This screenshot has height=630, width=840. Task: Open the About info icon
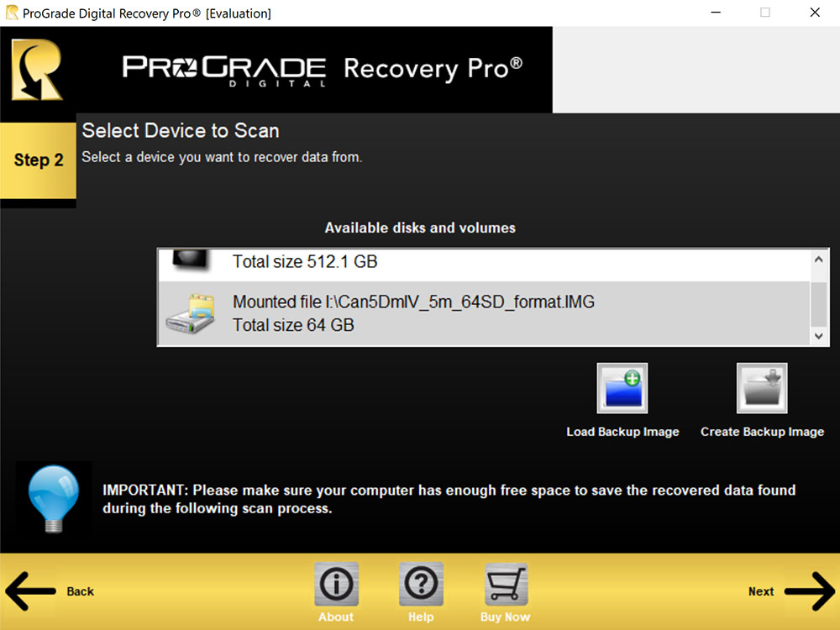336,585
